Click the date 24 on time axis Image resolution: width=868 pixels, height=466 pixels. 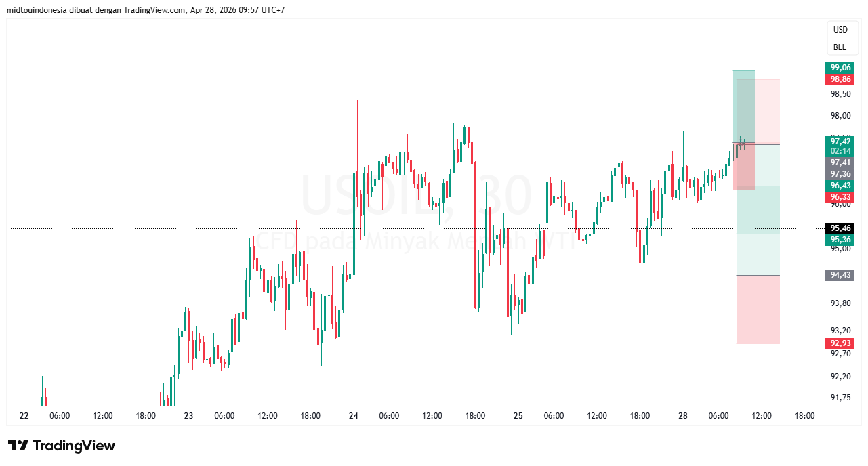pos(353,416)
